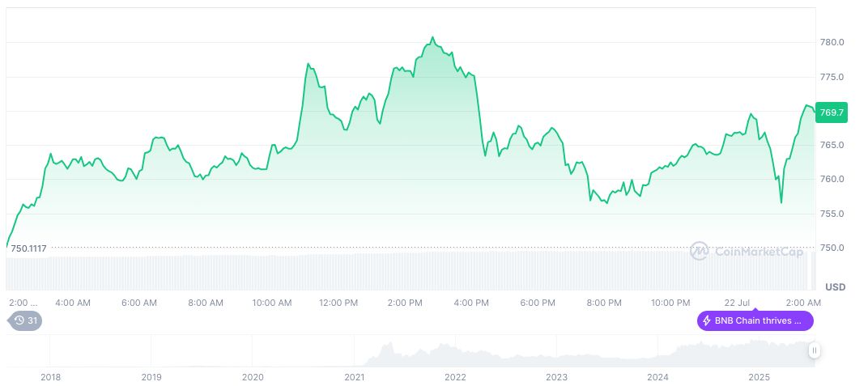Click the 8:00 PM time axis label
868x386 pixels.
tap(604, 303)
